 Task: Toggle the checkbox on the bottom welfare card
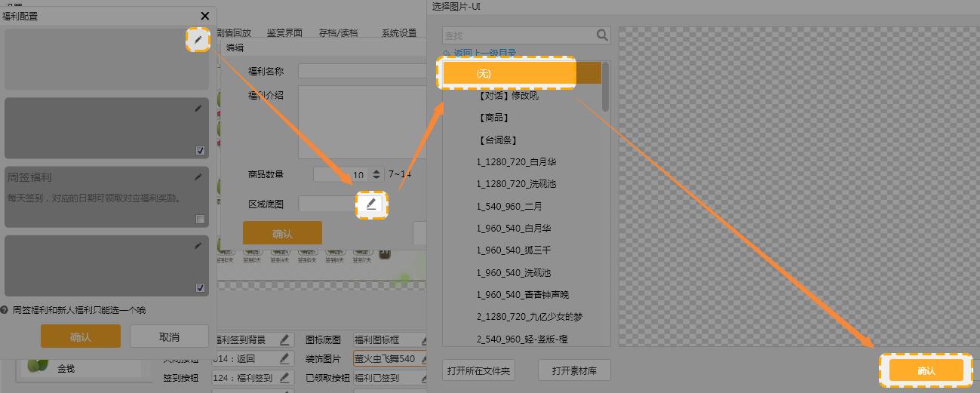[200, 288]
